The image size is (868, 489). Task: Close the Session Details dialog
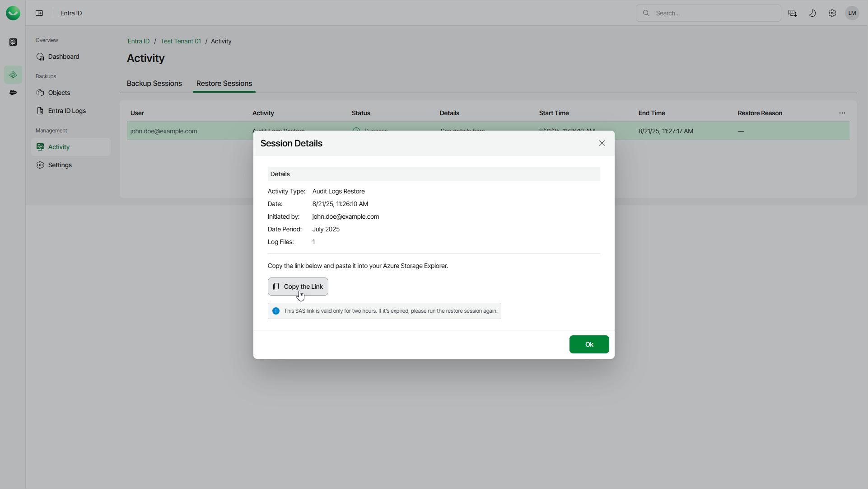[x=602, y=143]
